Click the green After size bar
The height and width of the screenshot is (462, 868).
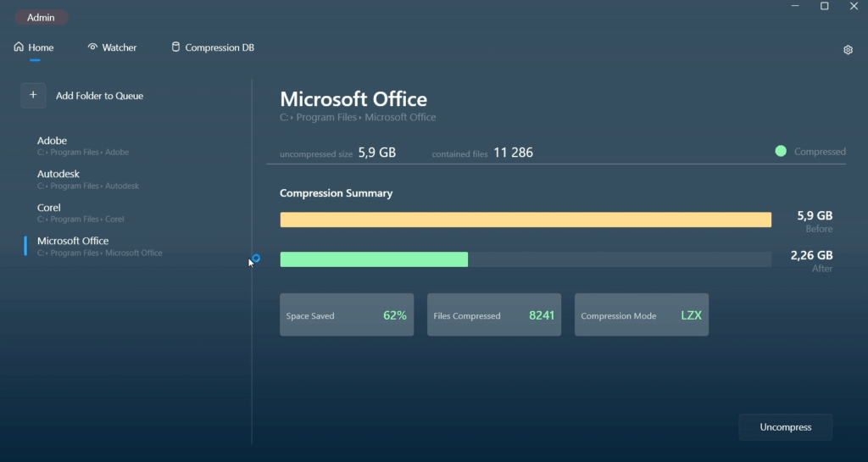coord(374,259)
